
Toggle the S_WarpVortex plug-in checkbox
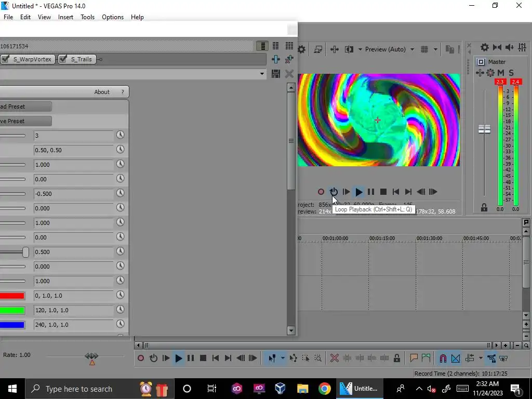(5, 59)
